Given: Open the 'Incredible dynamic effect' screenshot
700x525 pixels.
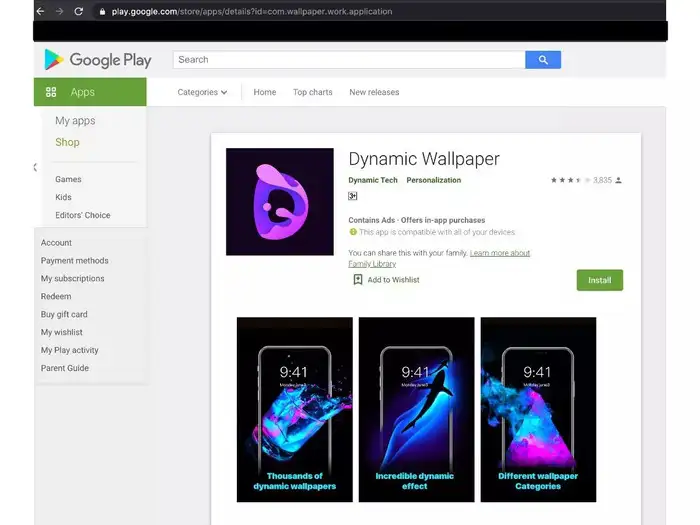Looking at the screenshot, I should pos(415,409).
